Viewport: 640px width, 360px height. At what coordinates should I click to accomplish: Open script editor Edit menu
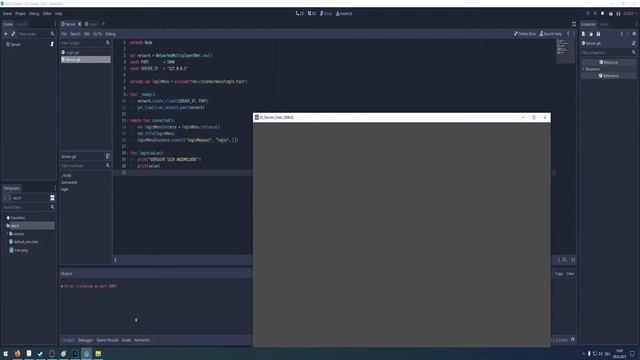coord(87,34)
